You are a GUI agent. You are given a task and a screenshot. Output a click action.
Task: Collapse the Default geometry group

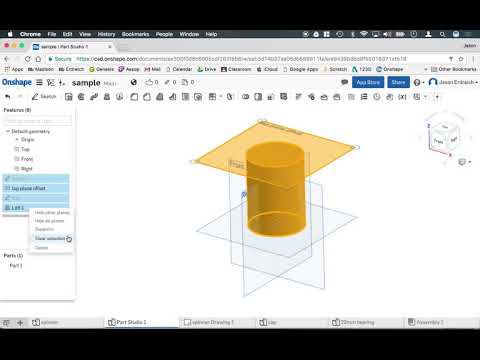tap(8, 131)
